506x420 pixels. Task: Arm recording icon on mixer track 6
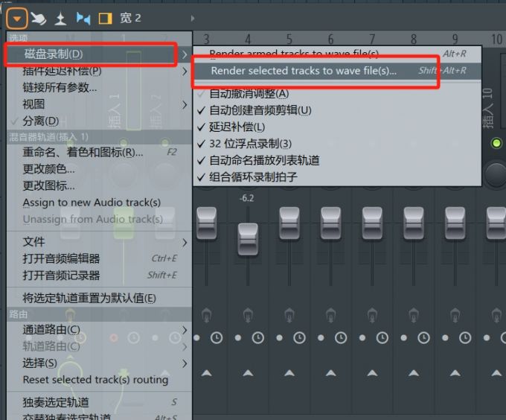tap(330, 316)
